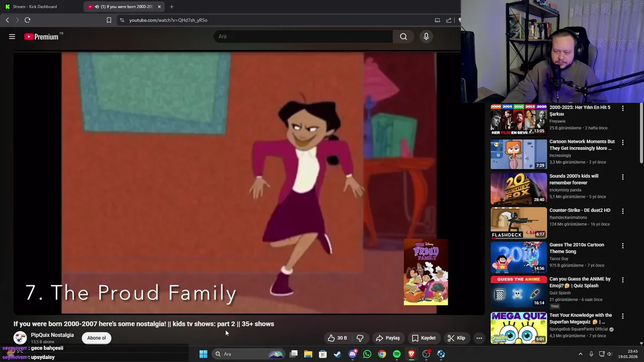Image resolution: width=644 pixels, height=362 pixels.
Task: Click the Paylaş share button
Action: pos(388,338)
